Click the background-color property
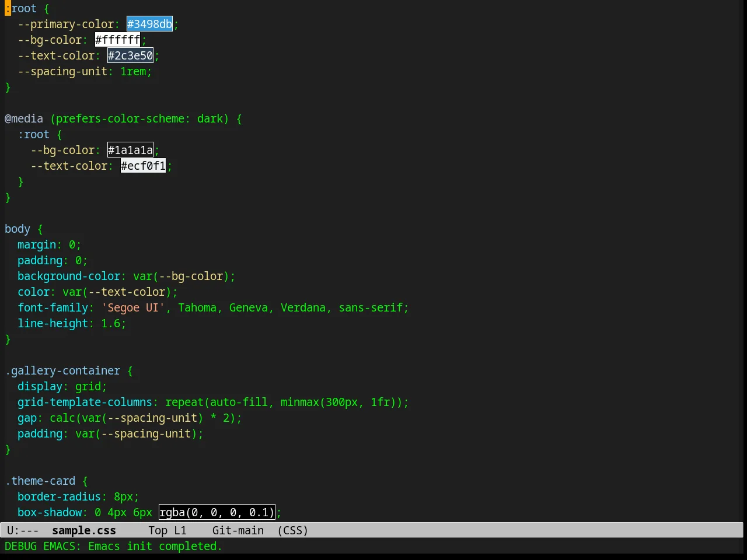Screen dimensions: 747x560 (69, 276)
